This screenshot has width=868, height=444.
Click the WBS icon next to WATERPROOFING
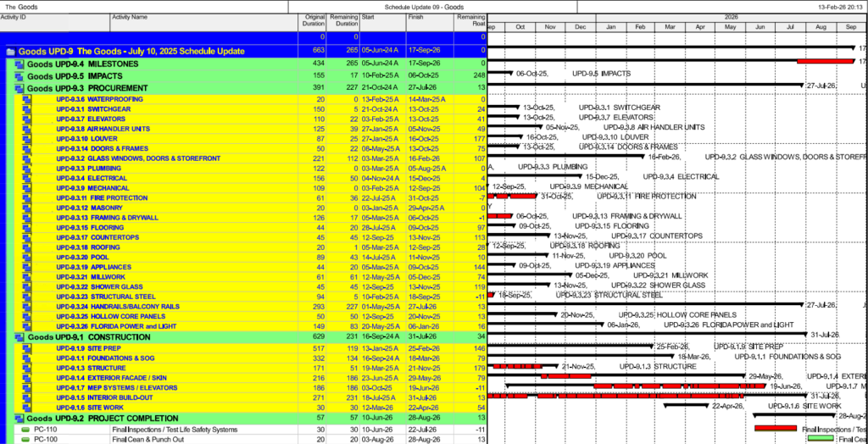(26, 99)
